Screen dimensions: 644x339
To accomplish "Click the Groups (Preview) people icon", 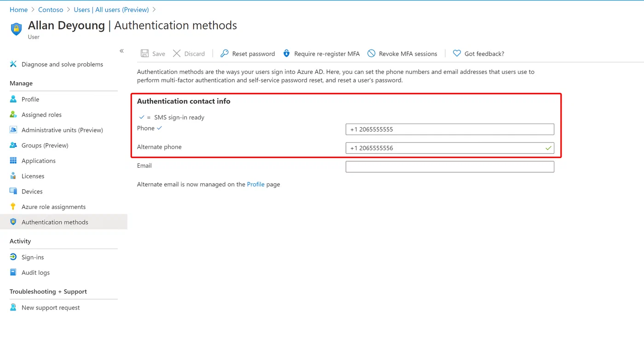I will pyautogui.click(x=13, y=146).
